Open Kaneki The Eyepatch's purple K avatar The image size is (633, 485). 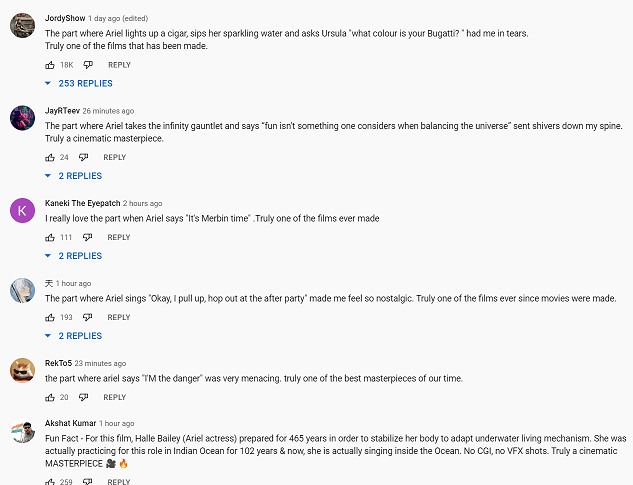click(x=22, y=210)
